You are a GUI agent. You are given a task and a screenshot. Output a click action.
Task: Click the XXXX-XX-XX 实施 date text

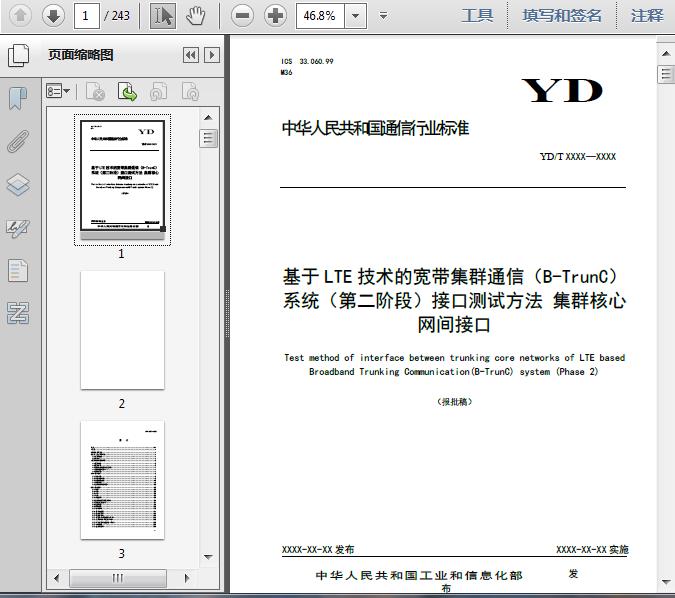[x=592, y=550]
